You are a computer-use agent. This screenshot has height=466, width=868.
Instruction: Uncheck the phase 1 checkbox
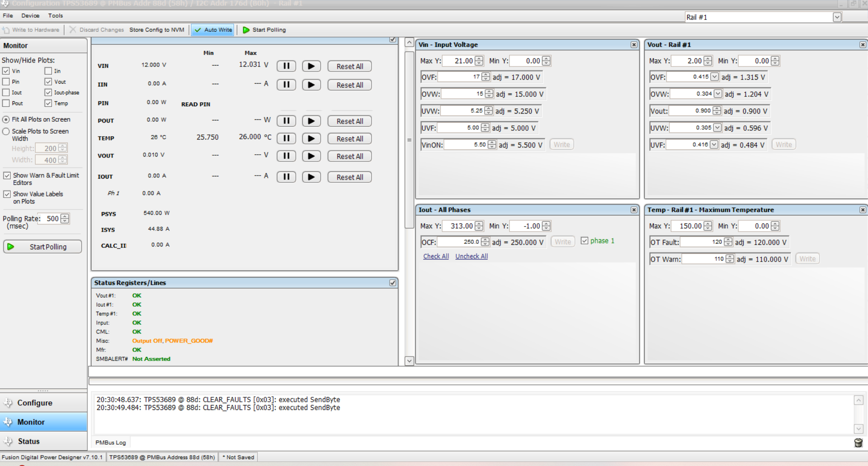(x=585, y=241)
